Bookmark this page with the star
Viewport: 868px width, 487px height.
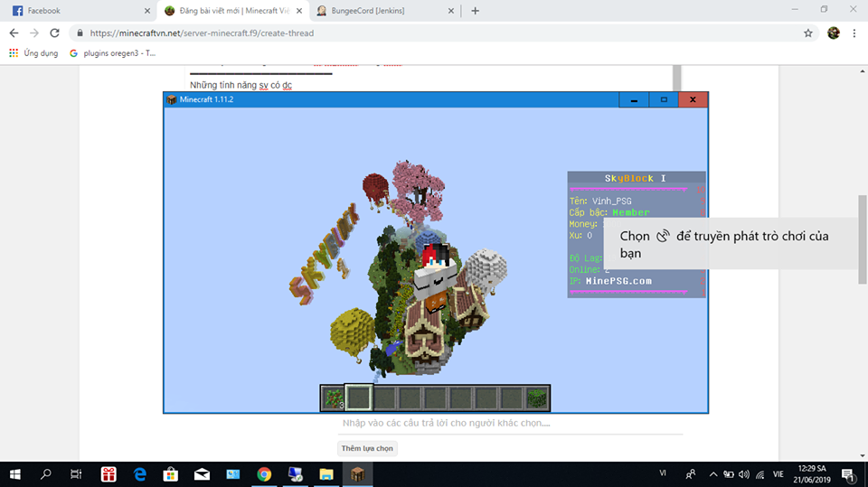pos(808,33)
